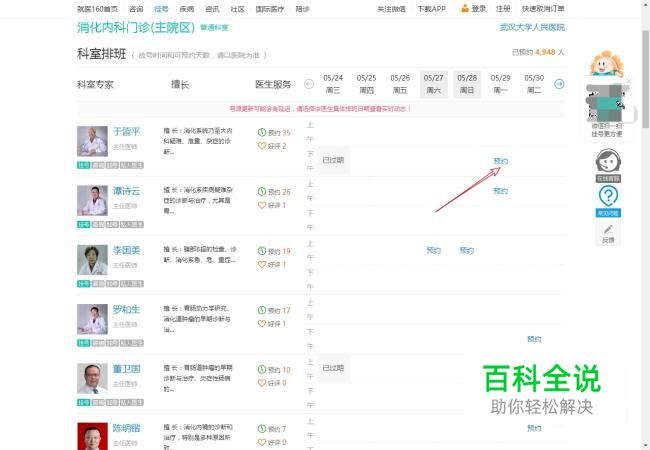Click the green 挂号 tag under 董卫国

coord(83,402)
